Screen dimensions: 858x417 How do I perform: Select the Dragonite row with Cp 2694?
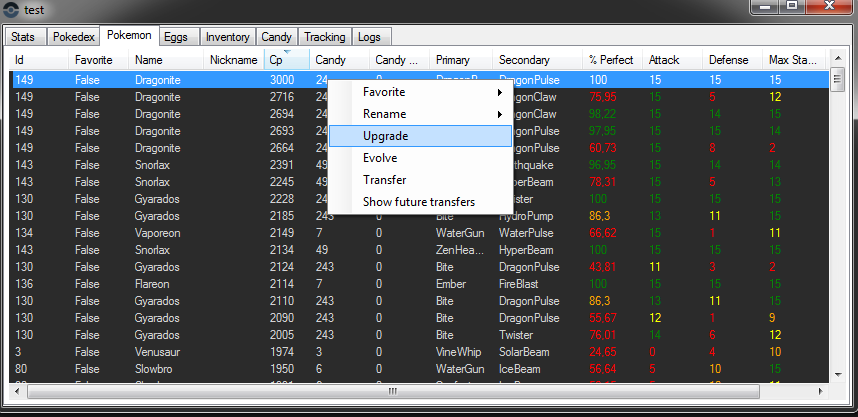(x=420, y=114)
